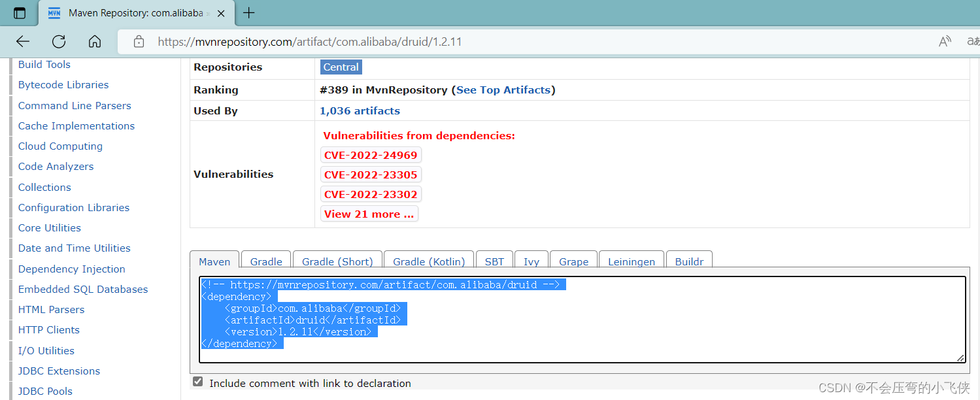Grab the textarea resize handle corner
Image resolution: width=980 pixels, height=400 pixels.
click(x=960, y=358)
